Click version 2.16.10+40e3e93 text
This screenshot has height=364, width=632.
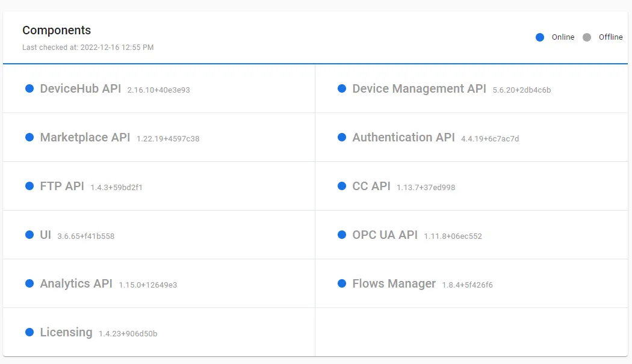tap(158, 90)
